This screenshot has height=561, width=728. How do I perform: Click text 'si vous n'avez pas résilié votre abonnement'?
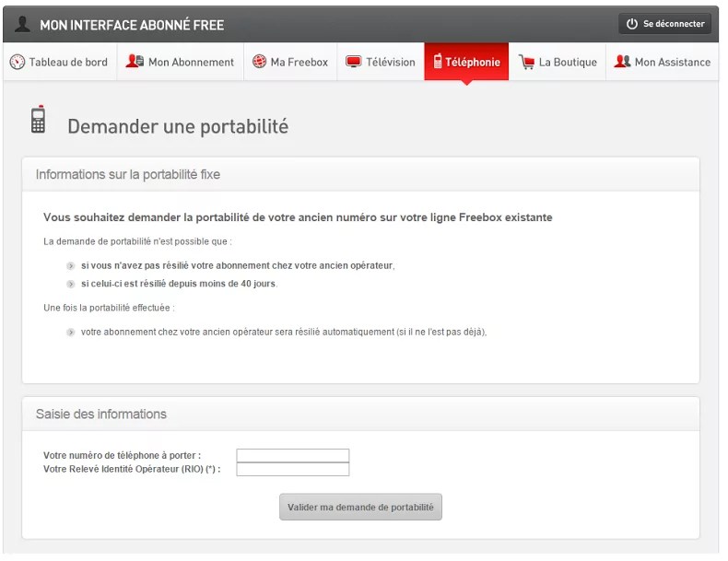238,265
